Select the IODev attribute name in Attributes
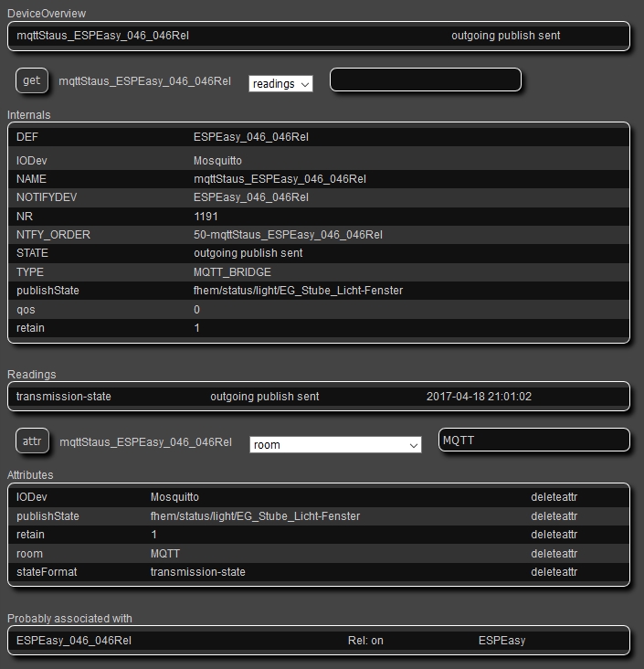Viewport: 644px width, 669px height. 32,497
